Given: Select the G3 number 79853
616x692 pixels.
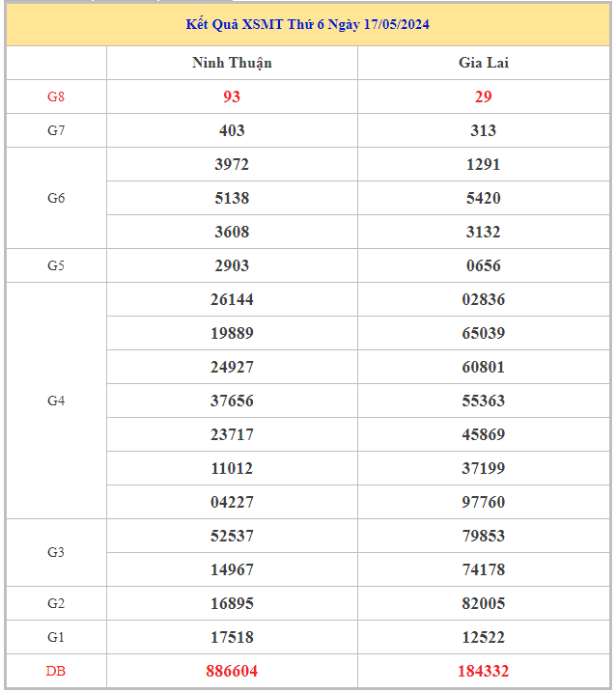Looking at the screenshot, I should tap(483, 536).
